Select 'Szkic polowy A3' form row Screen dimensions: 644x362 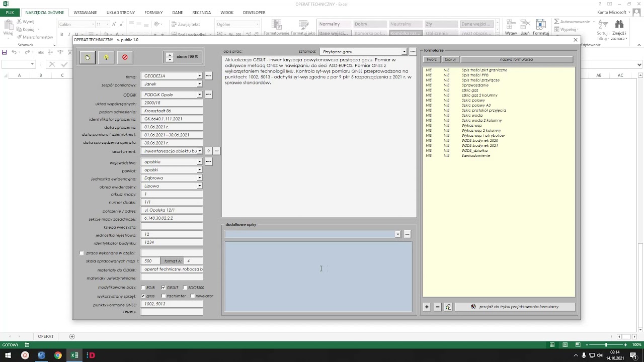click(476, 106)
